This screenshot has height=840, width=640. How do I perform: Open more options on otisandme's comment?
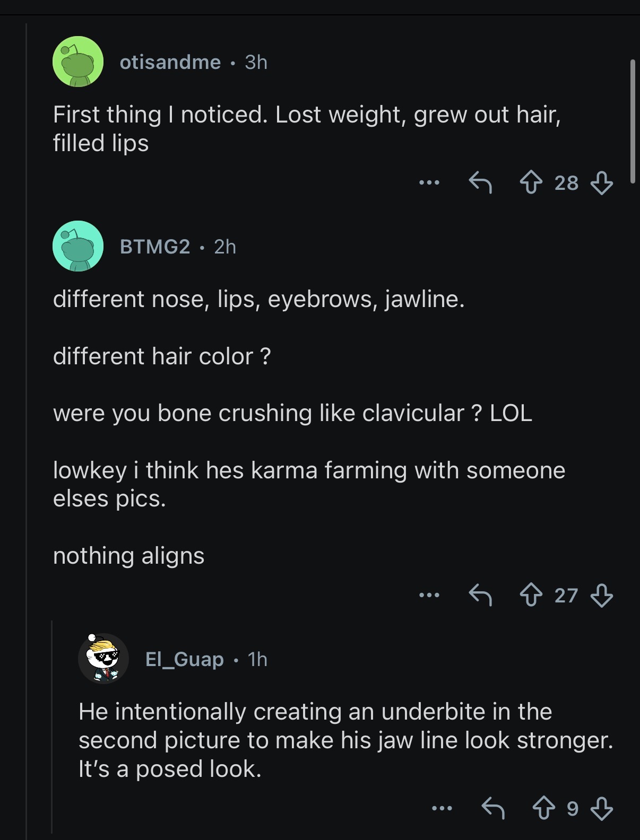[429, 183]
